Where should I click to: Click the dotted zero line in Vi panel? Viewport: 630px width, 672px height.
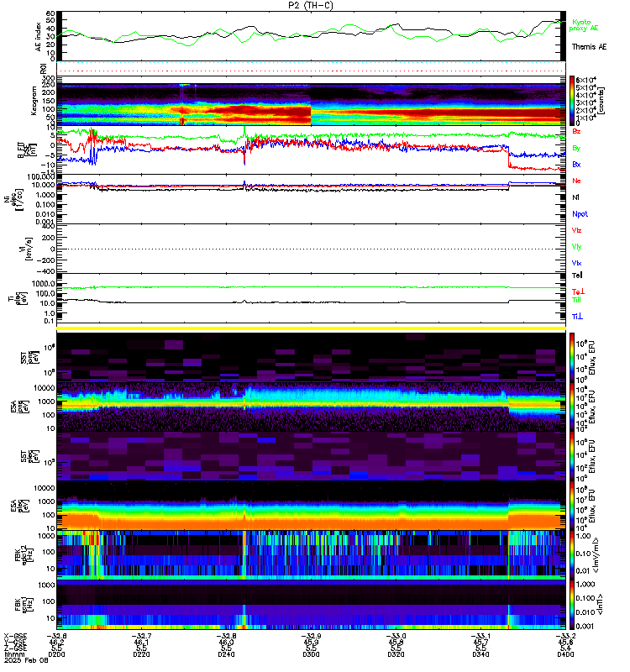tap(311, 249)
